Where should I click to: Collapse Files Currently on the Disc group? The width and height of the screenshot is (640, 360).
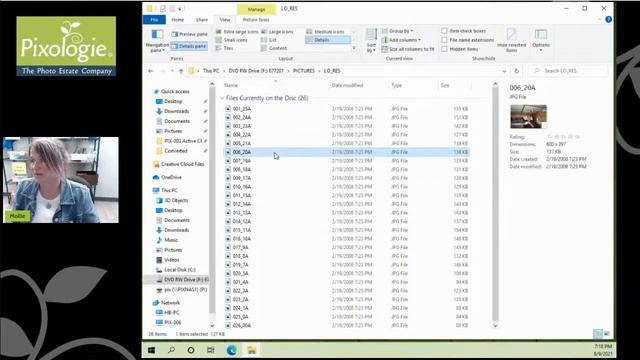(222, 98)
